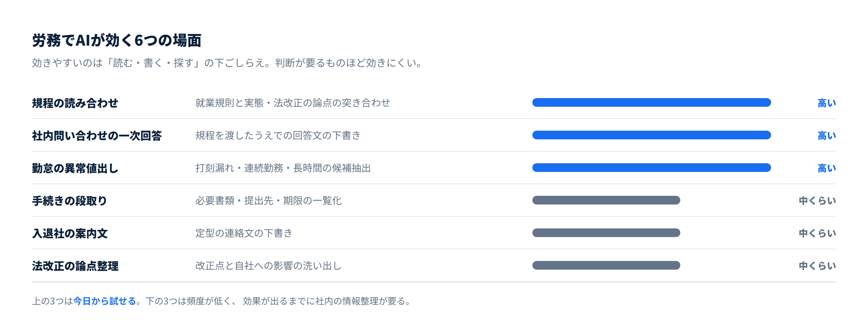Viewport: 868px width, 333px height.
Task: Click the description 就業規則と実態・法改正の論点の突き合わせ
Action: pyautogui.click(x=293, y=103)
